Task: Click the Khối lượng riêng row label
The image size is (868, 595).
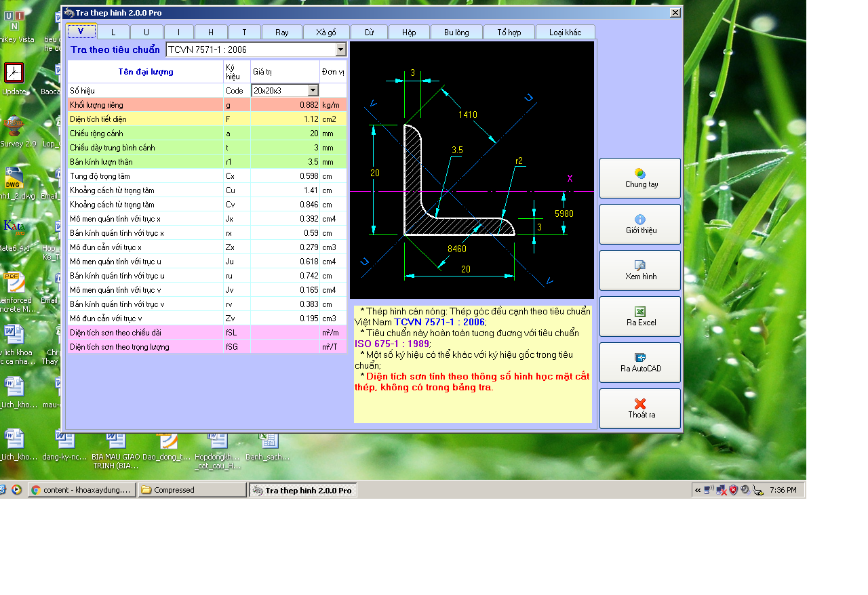Action: [x=96, y=105]
